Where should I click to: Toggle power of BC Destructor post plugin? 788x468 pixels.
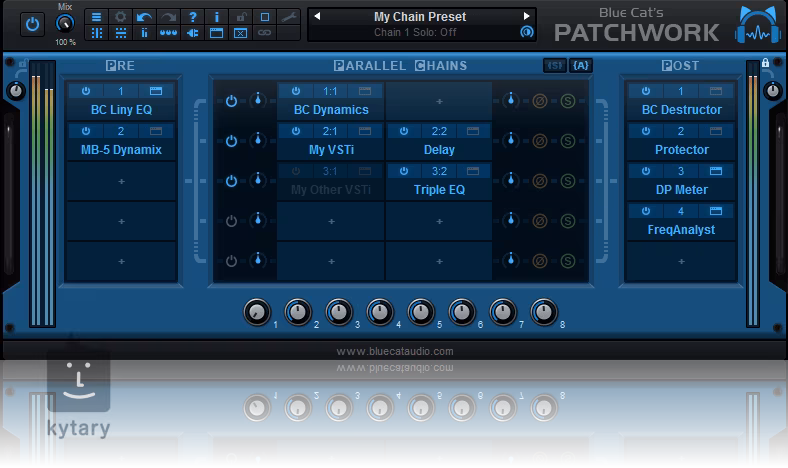click(645, 91)
